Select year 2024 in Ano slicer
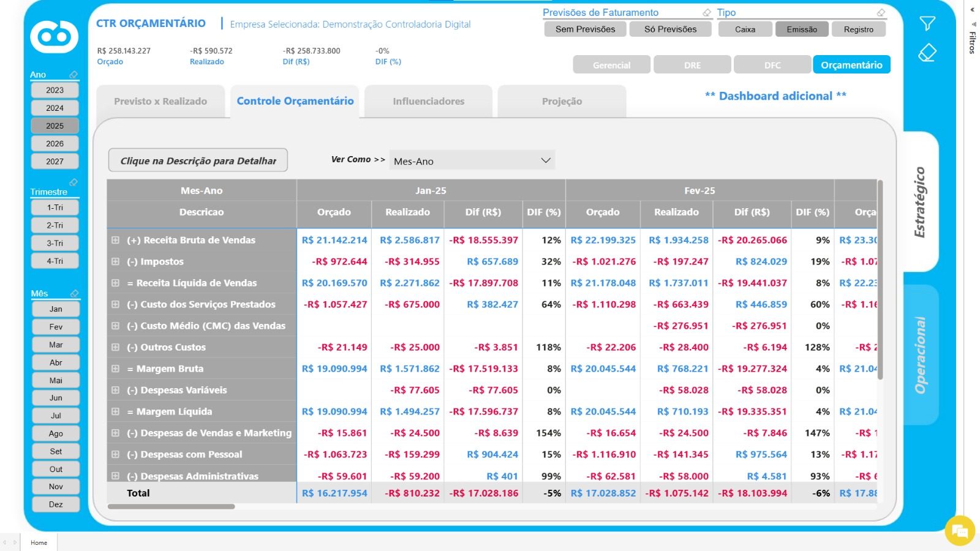 pyautogui.click(x=55, y=108)
